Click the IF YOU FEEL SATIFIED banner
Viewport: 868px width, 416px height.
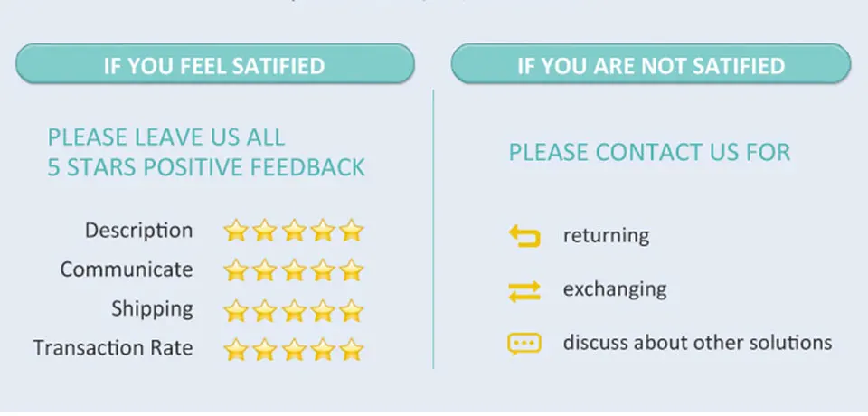215,64
